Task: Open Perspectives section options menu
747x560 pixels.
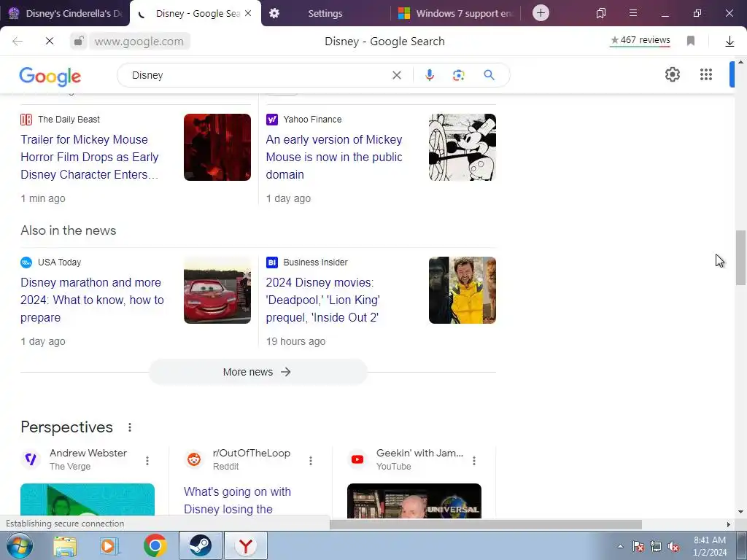Action: [x=130, y=427]
